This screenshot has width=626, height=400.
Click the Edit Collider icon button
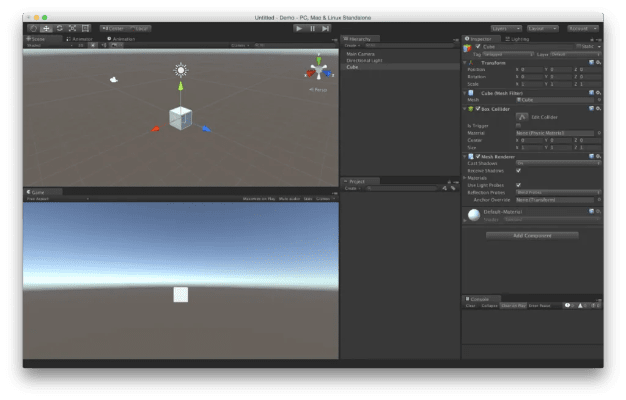point(522,118)
